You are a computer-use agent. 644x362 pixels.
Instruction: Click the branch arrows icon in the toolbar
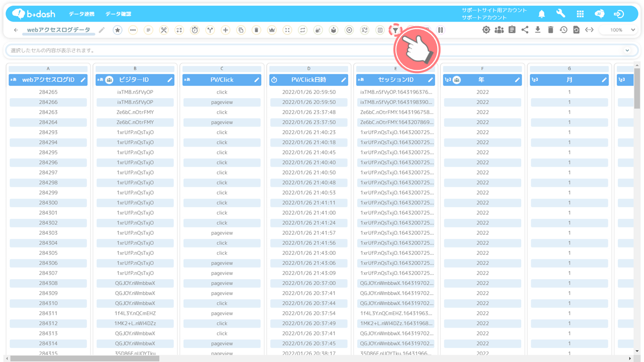click(210, 30)
